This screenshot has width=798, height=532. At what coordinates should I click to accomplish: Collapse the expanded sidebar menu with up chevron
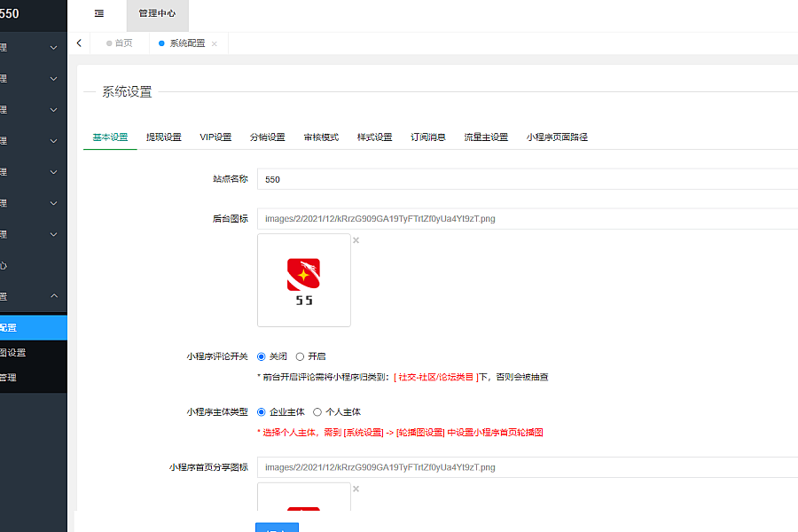pos(54,296)
